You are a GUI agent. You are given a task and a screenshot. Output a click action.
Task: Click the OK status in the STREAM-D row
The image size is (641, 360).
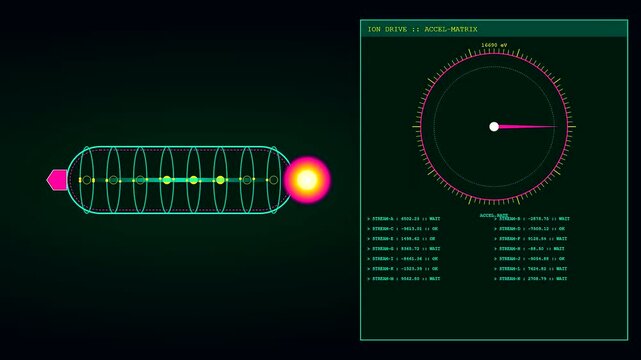562,229
